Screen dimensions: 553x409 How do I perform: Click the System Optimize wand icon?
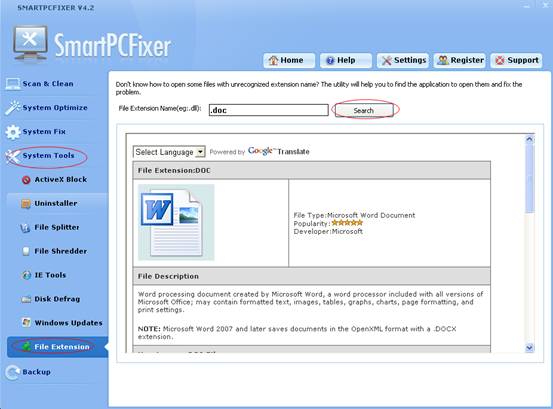coord(13,108)
